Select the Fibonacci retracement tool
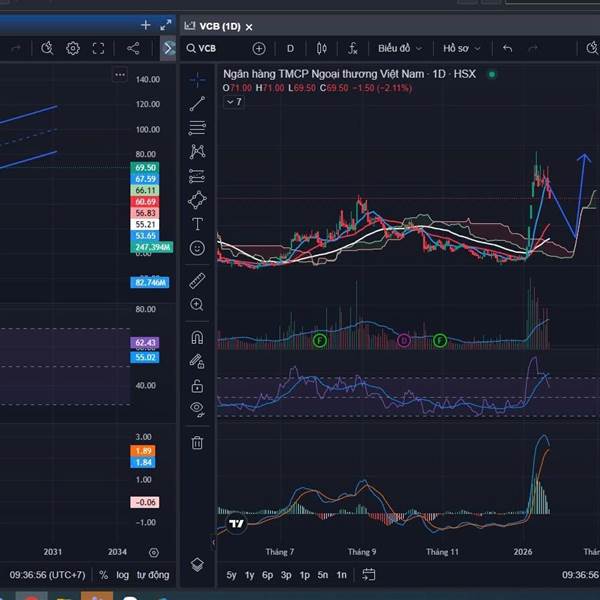600x600 pixels. 197,127
